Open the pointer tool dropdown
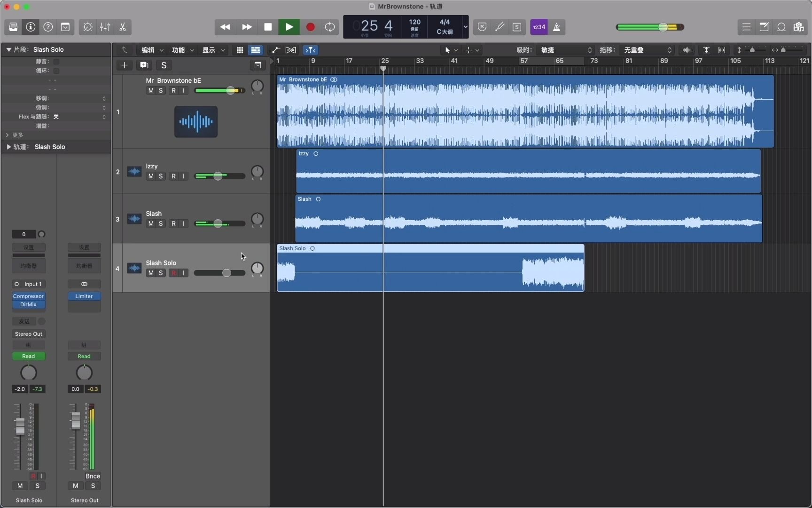Image resolution: width=812 pixels, height=508 pixels. point(451,50)
